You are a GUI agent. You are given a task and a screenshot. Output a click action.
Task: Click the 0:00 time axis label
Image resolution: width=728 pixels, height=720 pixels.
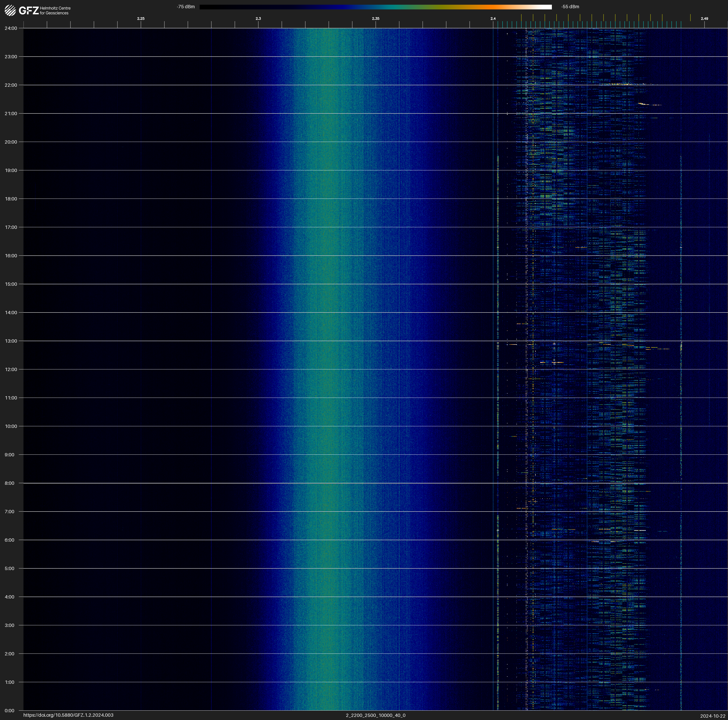[x=10, y=711]
